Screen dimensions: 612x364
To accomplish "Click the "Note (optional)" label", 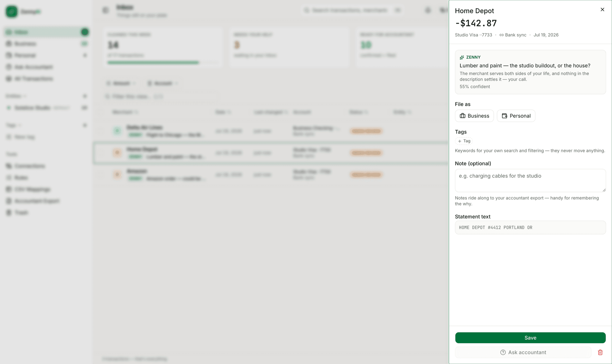I will 473,164.
